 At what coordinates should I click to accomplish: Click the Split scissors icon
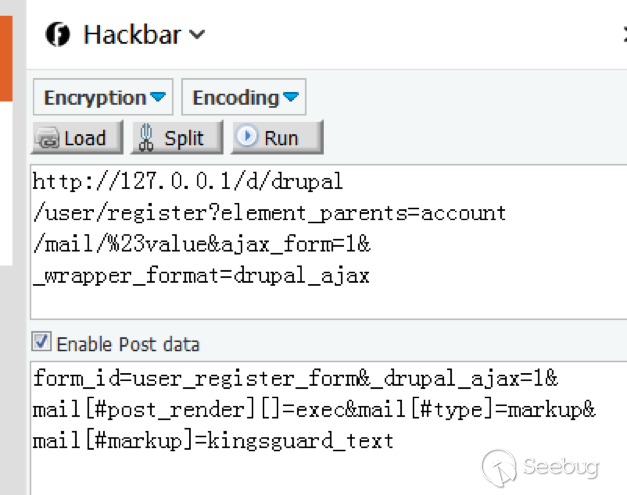(x=147, y=138)
